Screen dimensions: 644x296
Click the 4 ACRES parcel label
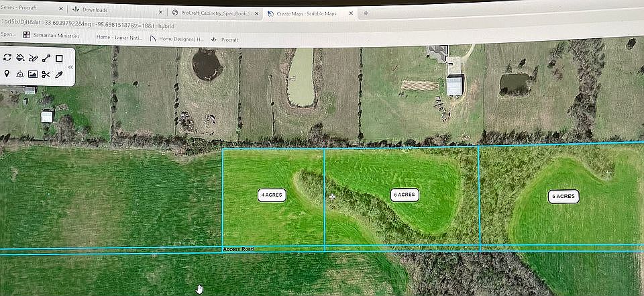pos(272,195)
